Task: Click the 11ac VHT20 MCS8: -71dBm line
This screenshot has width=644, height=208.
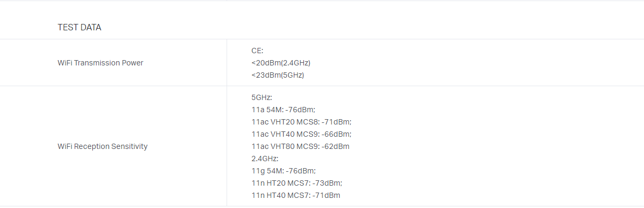Action: [302, 122]
